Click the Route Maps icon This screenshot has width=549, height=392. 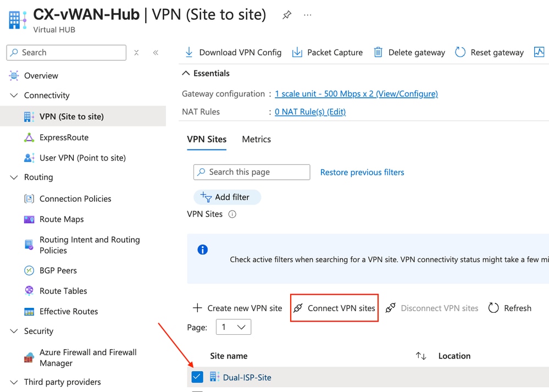[29, 219]
